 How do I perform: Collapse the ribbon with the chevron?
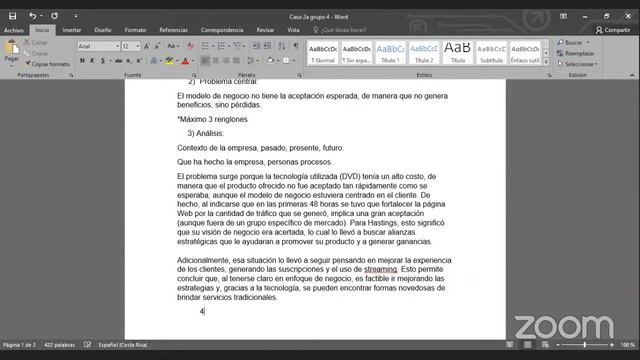pos(632,76)
